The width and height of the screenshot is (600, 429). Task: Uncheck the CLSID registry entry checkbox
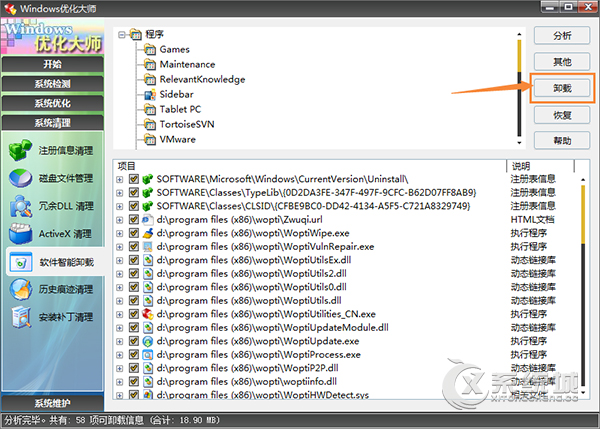point(134,206)
